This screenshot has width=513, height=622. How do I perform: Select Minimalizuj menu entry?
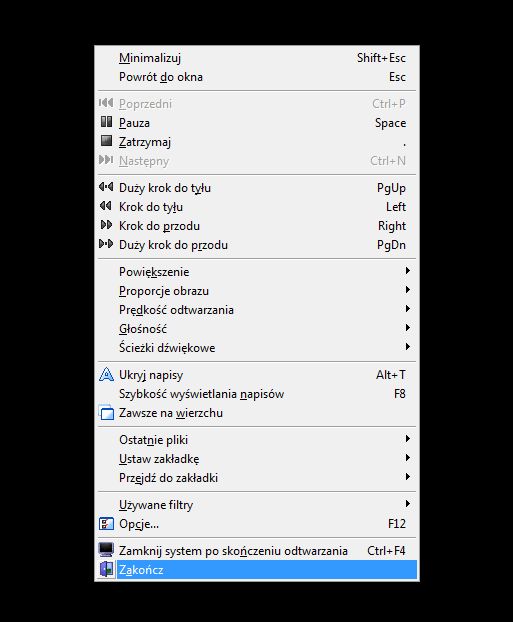pos(257,58)
